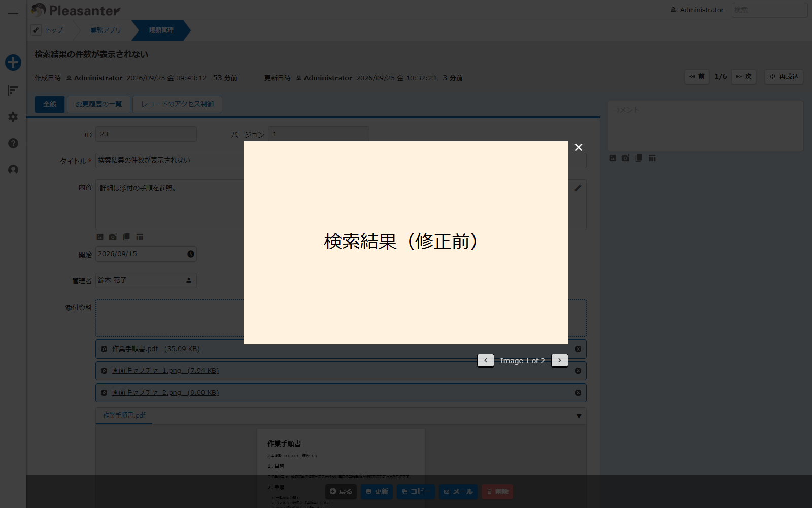Go to previous record with 前
812x508 pixels.
[697, 77]
